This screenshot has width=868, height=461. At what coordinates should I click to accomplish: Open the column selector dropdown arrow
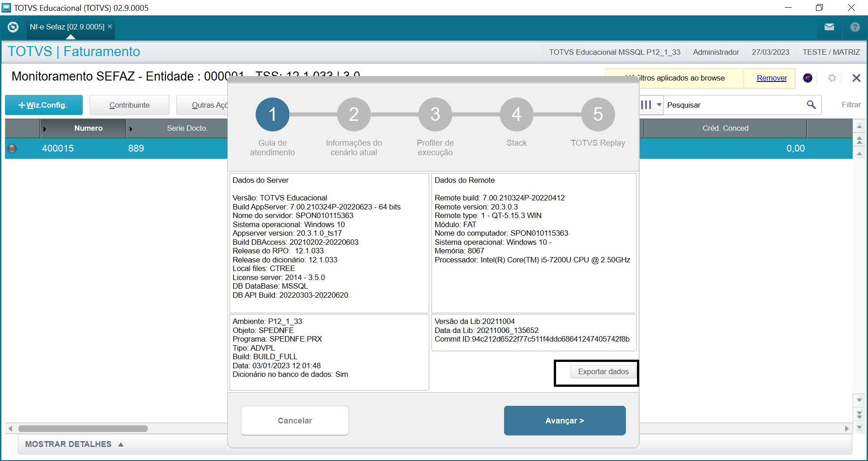coord(658,105)
